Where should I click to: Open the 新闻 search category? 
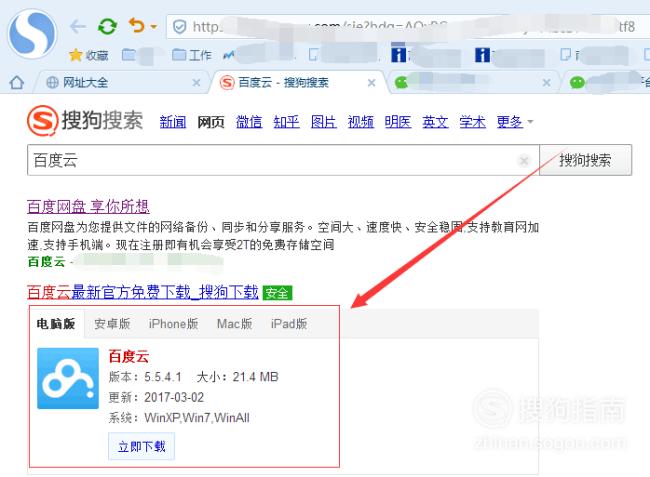(173, 122)
